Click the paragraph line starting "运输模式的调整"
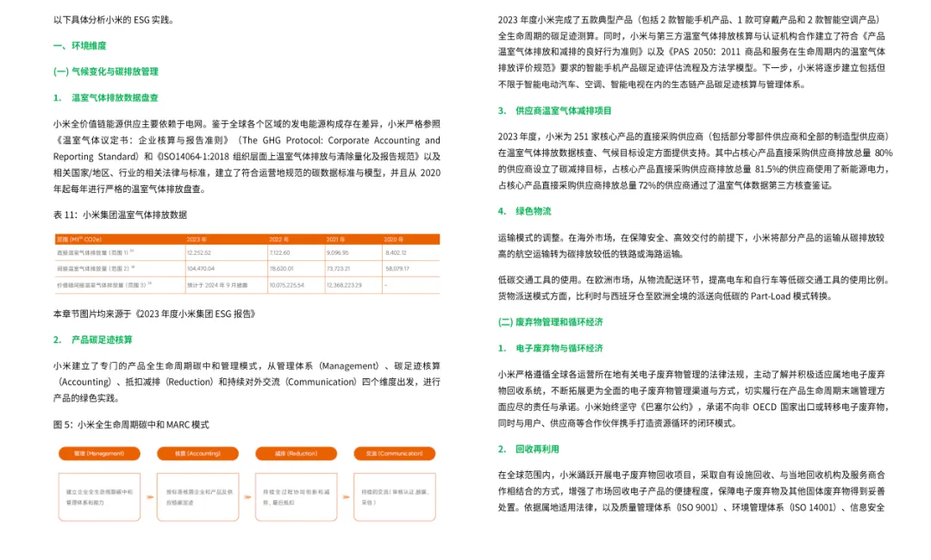The image size is (931, 560). pos(691,238)
